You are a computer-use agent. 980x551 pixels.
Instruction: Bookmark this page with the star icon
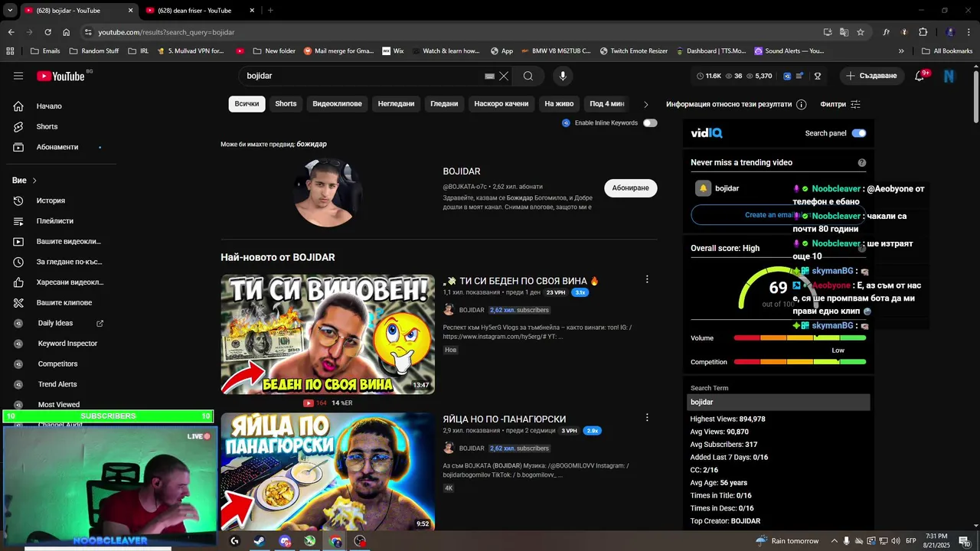tap(861, 32)
